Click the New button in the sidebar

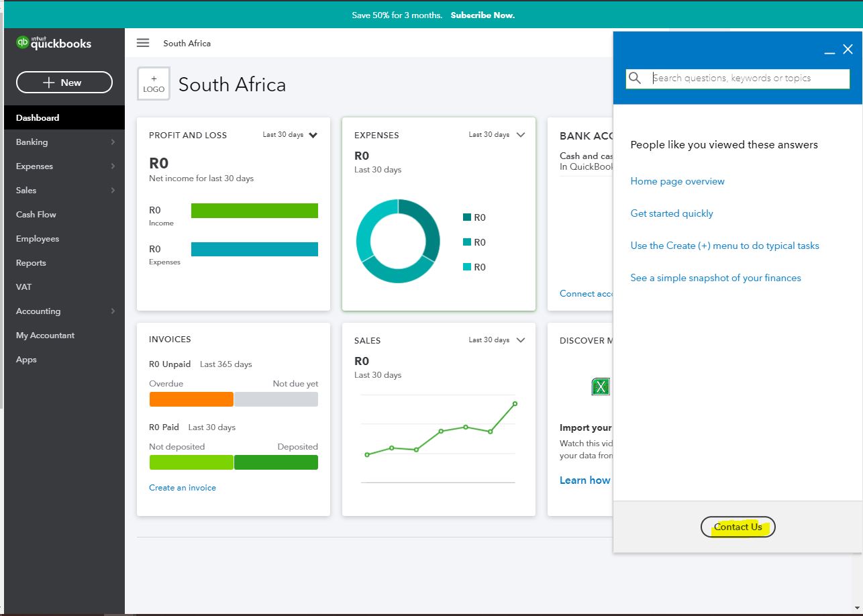[64, 83]
